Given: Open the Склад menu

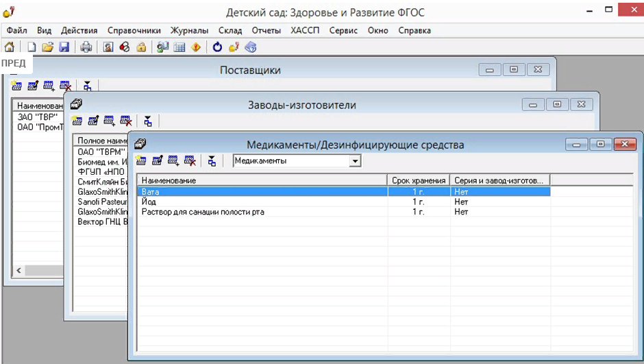Looking at the screenshot, I should [x=230, y=30].
